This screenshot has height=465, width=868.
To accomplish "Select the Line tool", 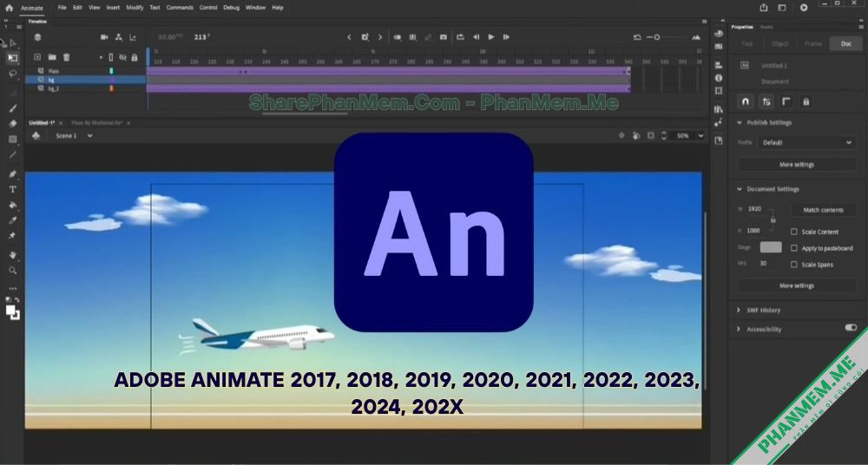I will tap(13, 154).
